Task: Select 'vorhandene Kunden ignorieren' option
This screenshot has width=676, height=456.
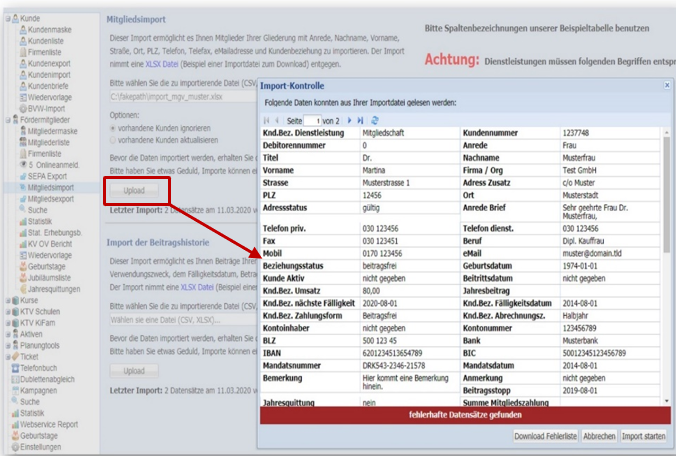Action: coord(113,128)
